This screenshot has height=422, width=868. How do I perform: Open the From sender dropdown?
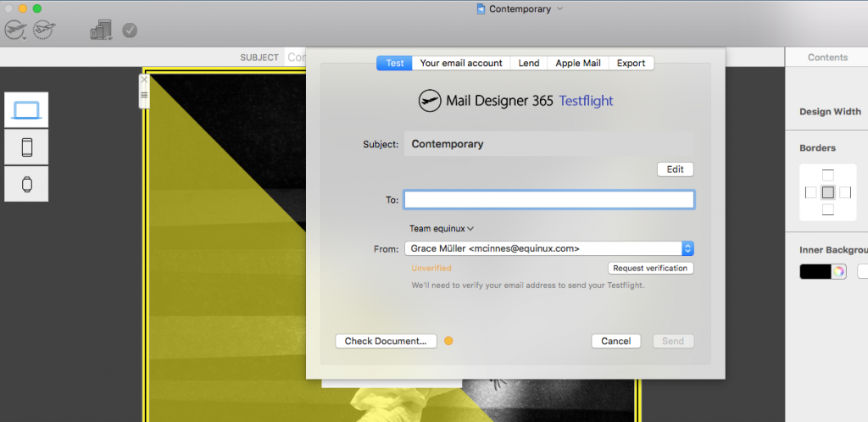pos(548,249)
